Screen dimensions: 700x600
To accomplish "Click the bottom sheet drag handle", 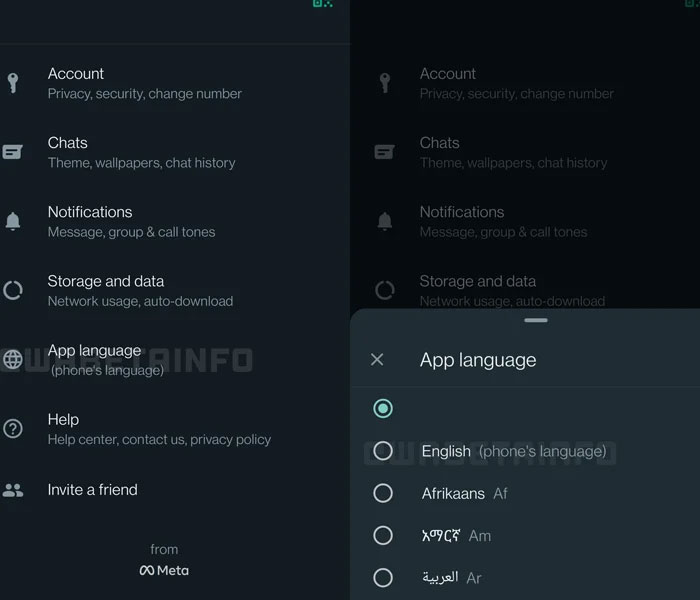I will 536,320.
